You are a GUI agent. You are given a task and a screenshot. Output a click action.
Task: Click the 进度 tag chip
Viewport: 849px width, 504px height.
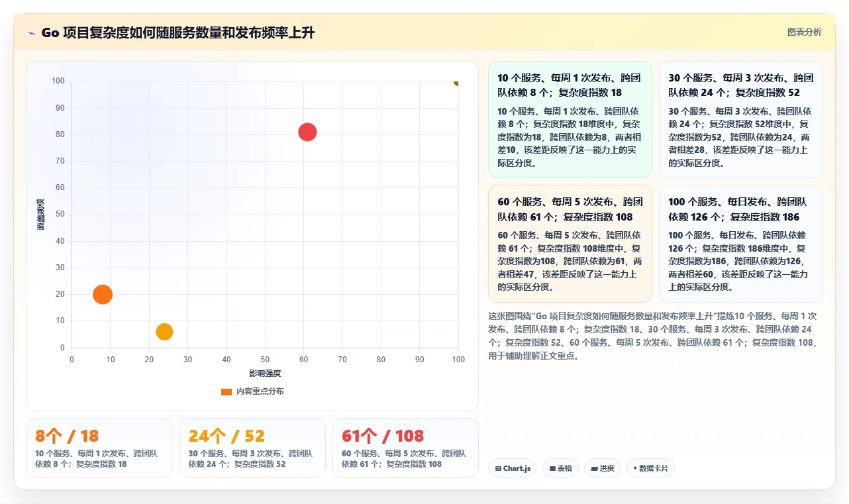click(603, 468)
